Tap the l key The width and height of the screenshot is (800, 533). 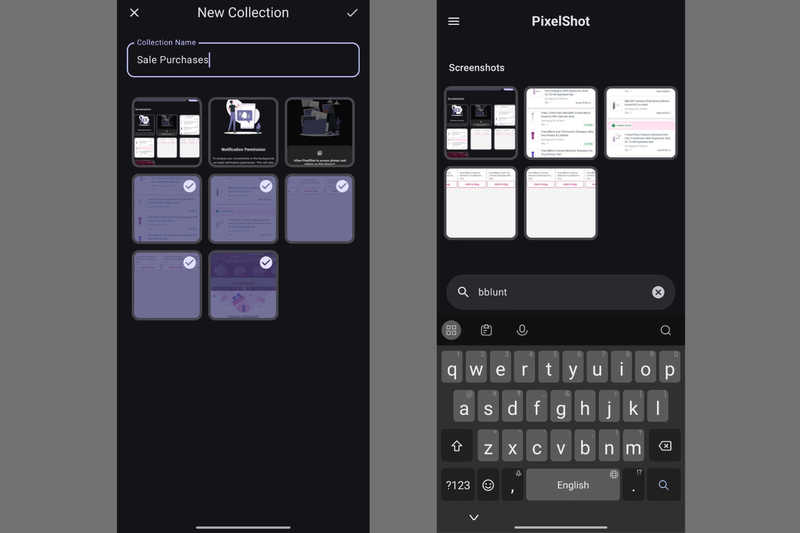point(658,407)
